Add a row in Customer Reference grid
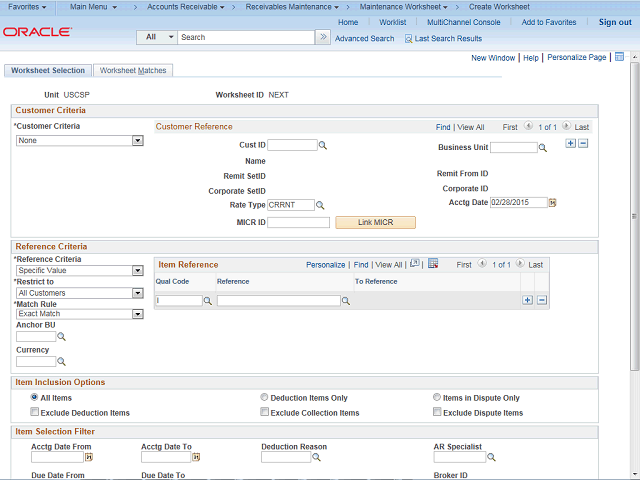This screenshot has height=480, width=640. tap(571, 144)
